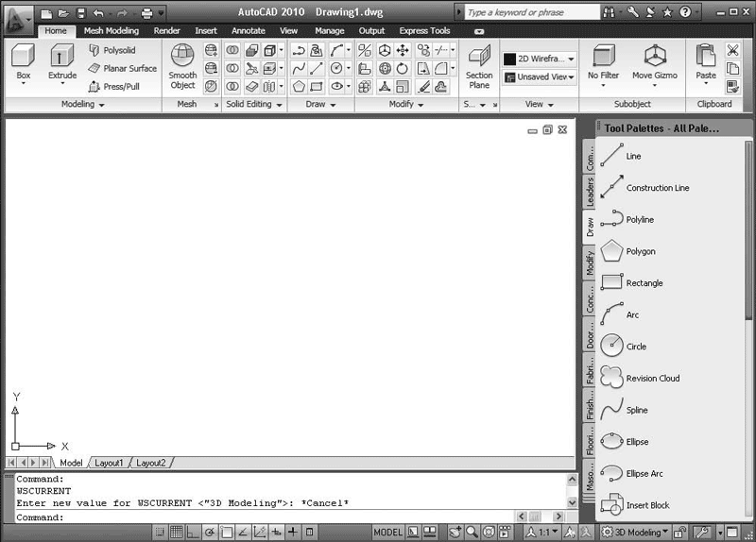Image resolution: width=756 pixels, height=542 pixels.
Task: Select the Move tool in Modify panel
Action: coord(403,50)
